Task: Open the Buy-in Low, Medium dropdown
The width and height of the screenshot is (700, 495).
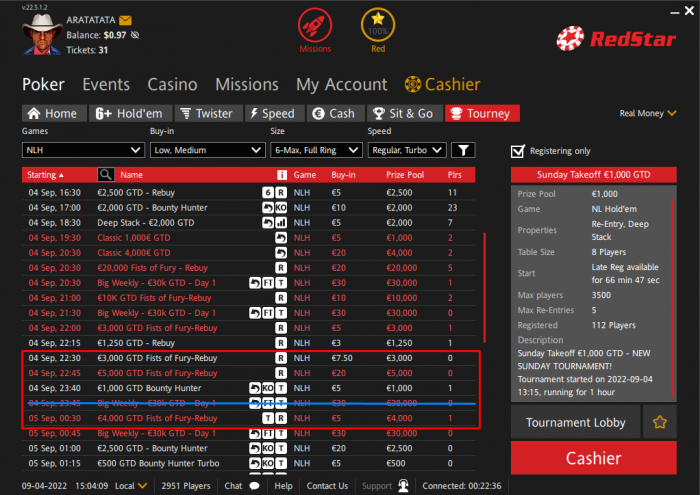Action: click(x=208, y=150)
